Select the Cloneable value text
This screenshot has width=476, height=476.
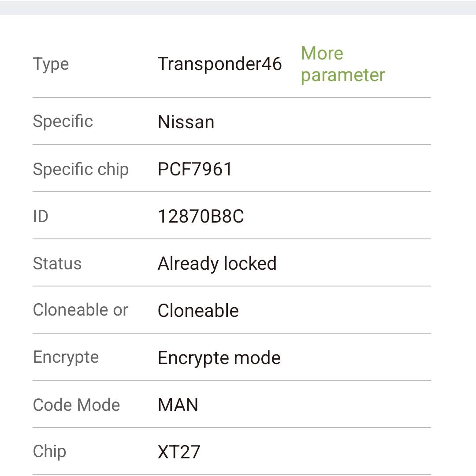click(198, 311)
